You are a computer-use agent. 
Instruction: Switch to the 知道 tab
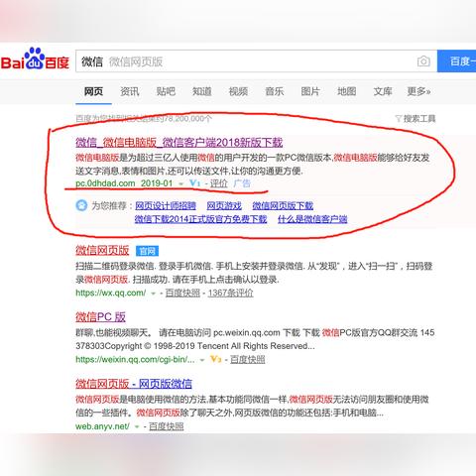coord(202,91)
